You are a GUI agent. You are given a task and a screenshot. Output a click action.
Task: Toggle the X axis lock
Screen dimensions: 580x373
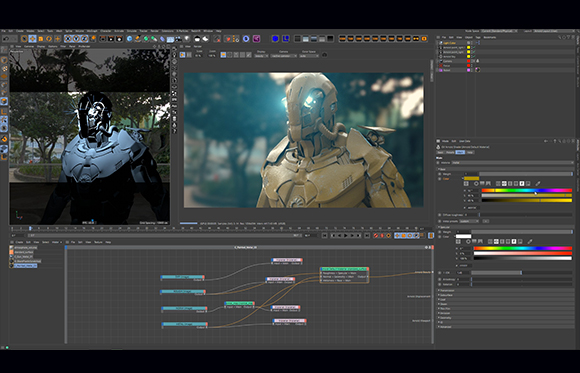[x=68, y=38]
